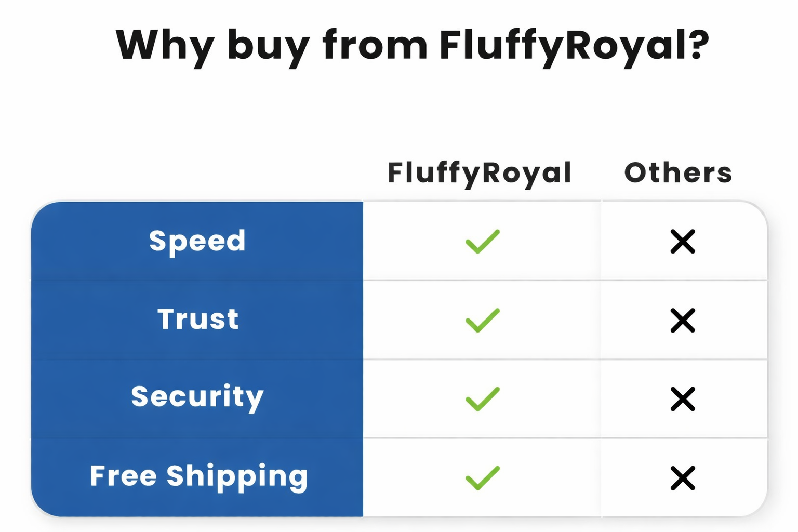Viewport: 798px width, 532px height.
Task: Click the black X in Trust row
Action: click(683, 320)
